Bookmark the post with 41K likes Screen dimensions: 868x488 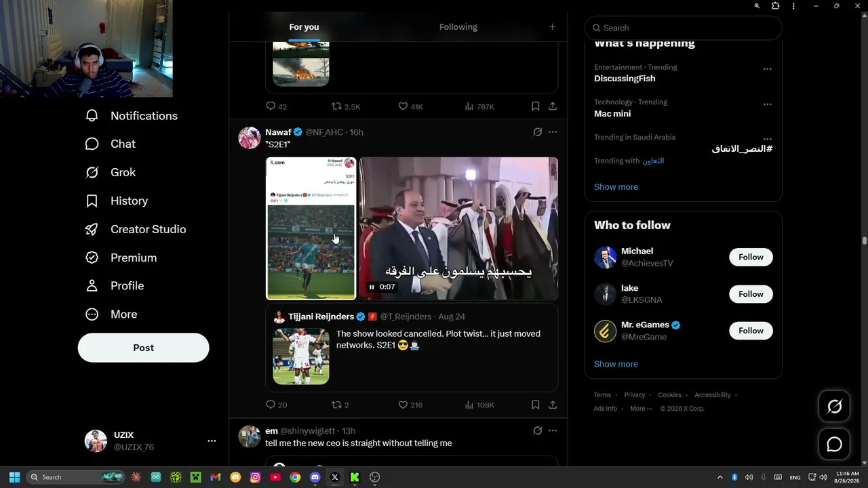(536, 106)
